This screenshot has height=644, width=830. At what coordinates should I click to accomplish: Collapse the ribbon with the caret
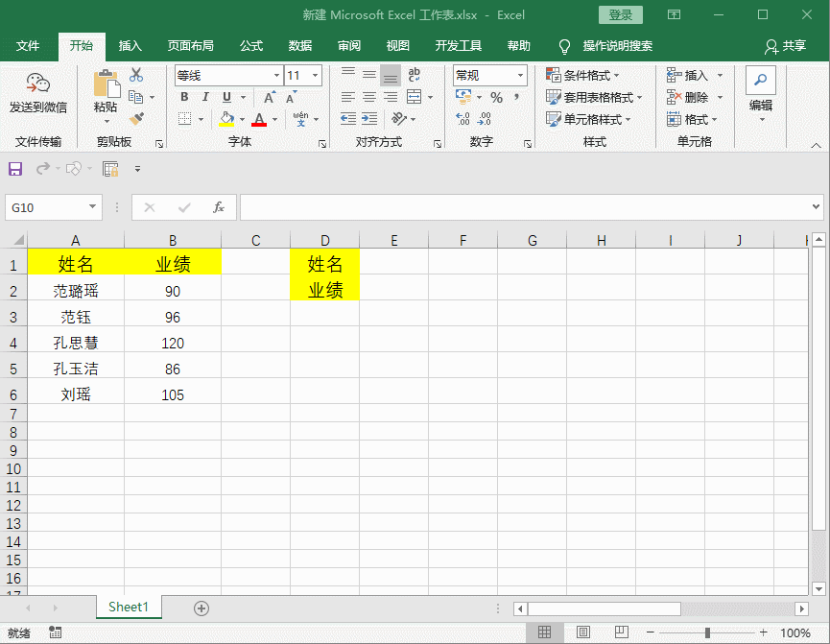[816, 145]
